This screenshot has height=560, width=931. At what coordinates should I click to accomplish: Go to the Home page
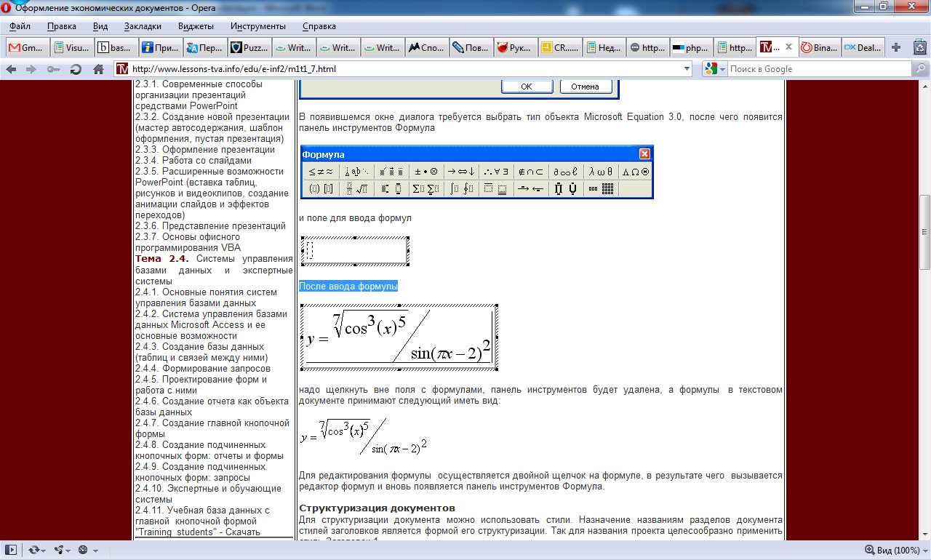[98, 70]
